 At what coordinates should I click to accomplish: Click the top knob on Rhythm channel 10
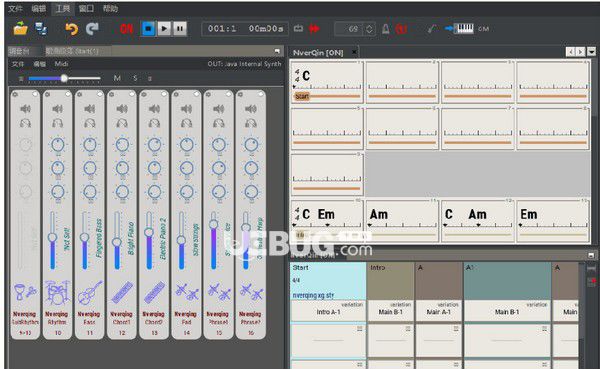click(58, 145)
